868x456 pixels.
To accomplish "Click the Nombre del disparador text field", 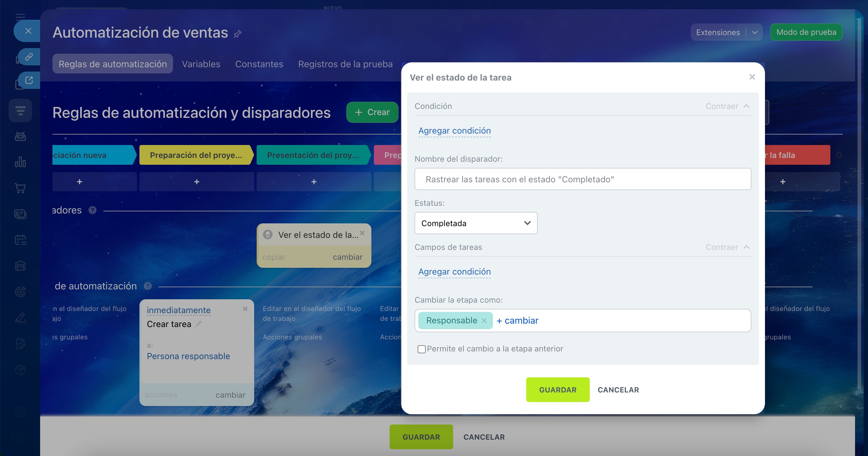I will [x=582, y=179].
